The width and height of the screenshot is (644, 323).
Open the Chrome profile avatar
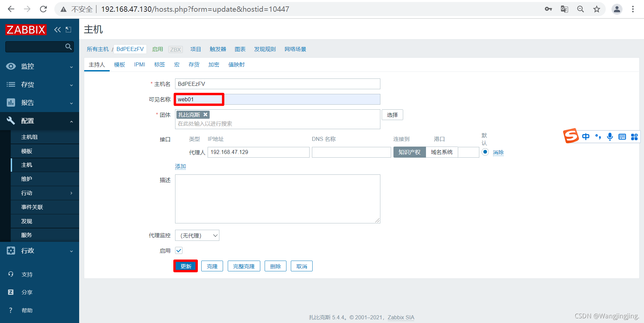(617, 9)
